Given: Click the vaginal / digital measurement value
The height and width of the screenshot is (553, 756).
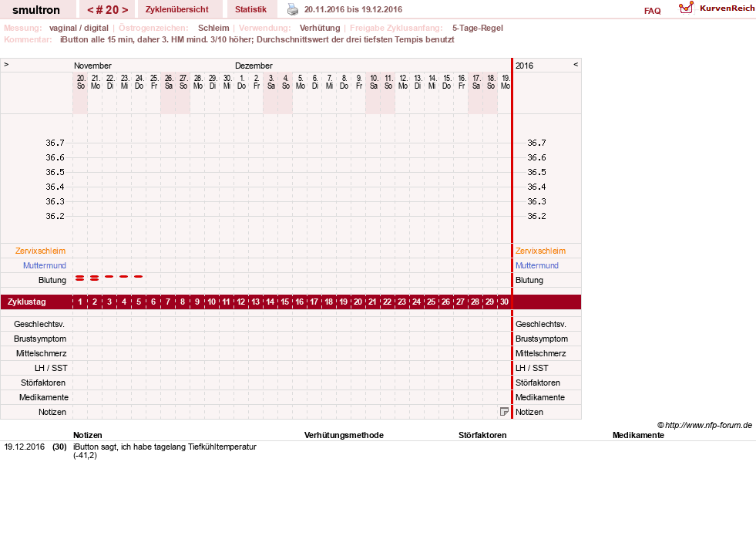Looking at the screenshot, I should [x=79, y=28].
